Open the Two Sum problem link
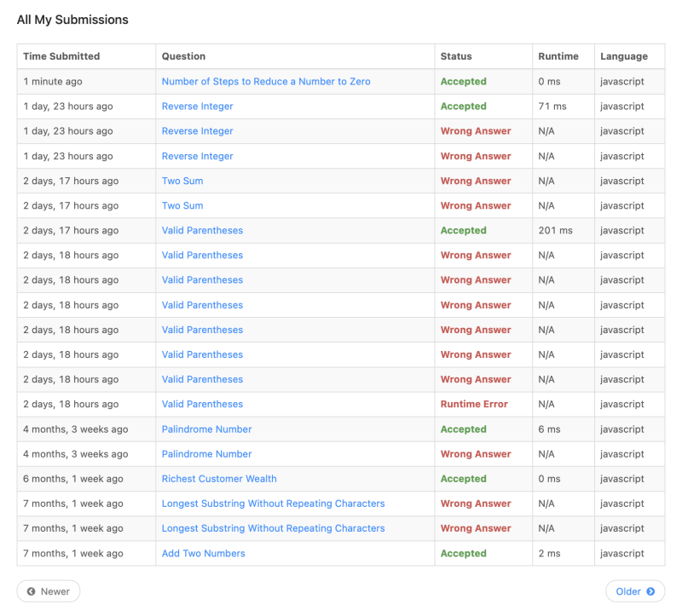682x616 pixels. [182, 181]
